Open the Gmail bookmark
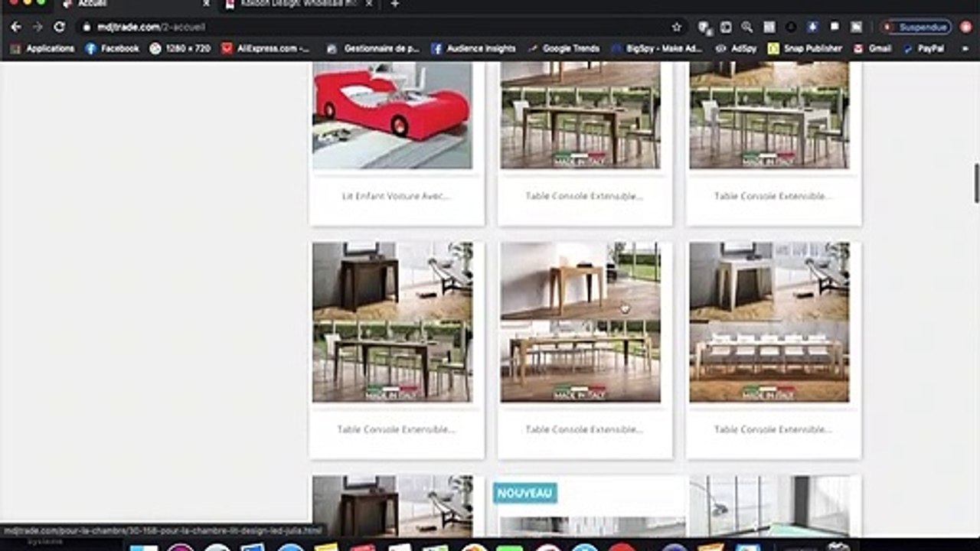The height and width of the screenshot is (551, 980). click(872, 48)
